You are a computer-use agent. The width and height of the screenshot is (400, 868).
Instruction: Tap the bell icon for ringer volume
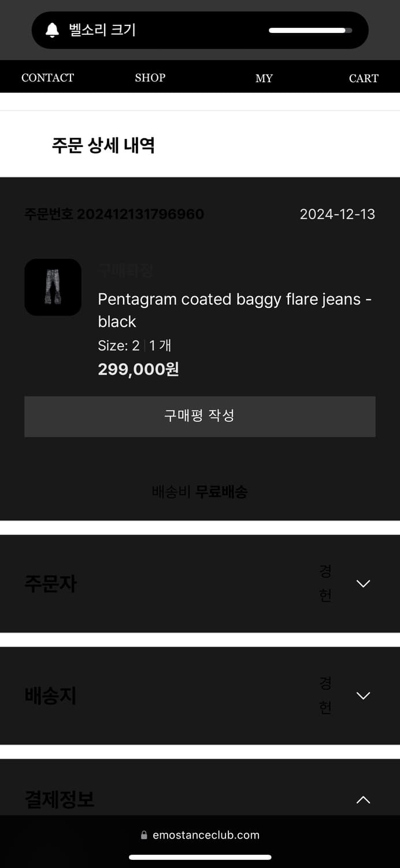pos(53,30)
